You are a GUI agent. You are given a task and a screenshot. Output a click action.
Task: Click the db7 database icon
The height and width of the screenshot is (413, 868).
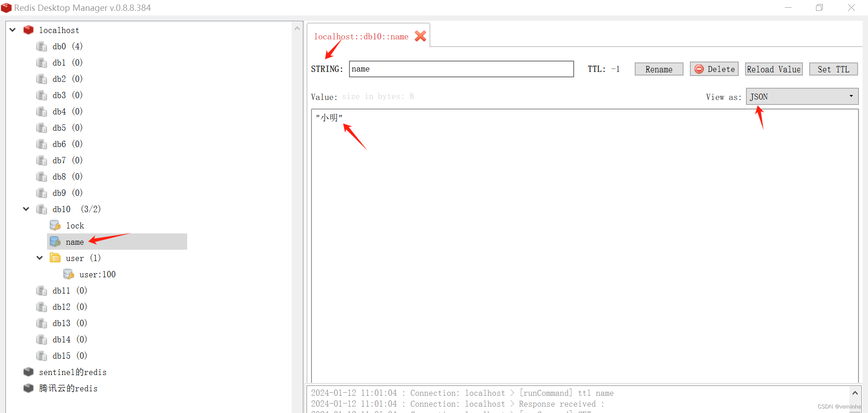pyautogui.click(x=42, y=160)
